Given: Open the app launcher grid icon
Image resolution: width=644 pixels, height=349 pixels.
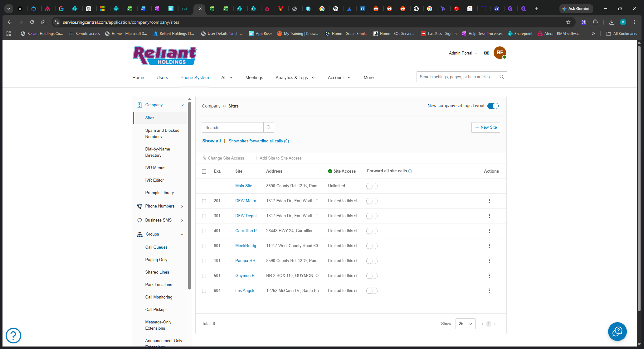Looking at the screenshot, I should coord(486,53).
